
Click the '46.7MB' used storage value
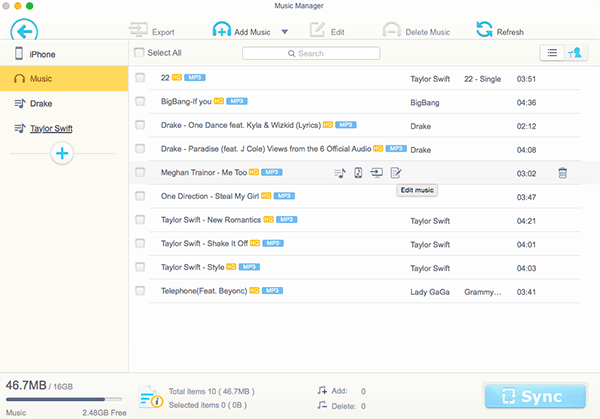coord(26,385)
